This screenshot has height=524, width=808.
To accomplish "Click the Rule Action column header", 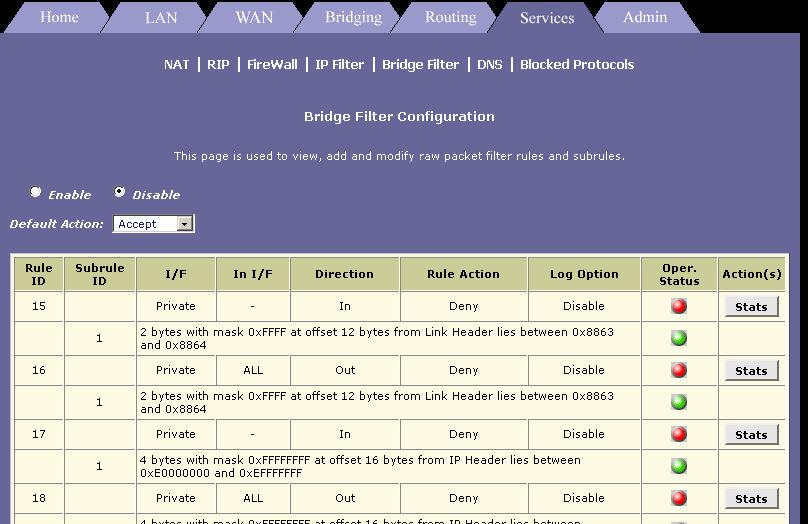I will [463, 274].
